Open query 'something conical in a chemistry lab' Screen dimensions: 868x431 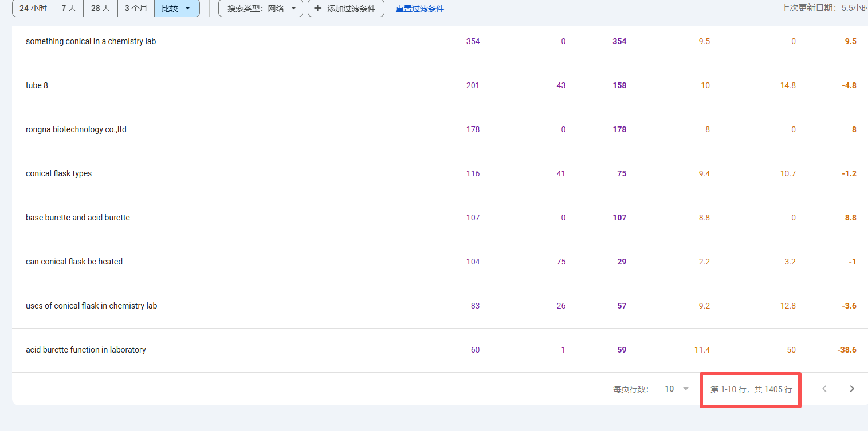pos(91,41)
